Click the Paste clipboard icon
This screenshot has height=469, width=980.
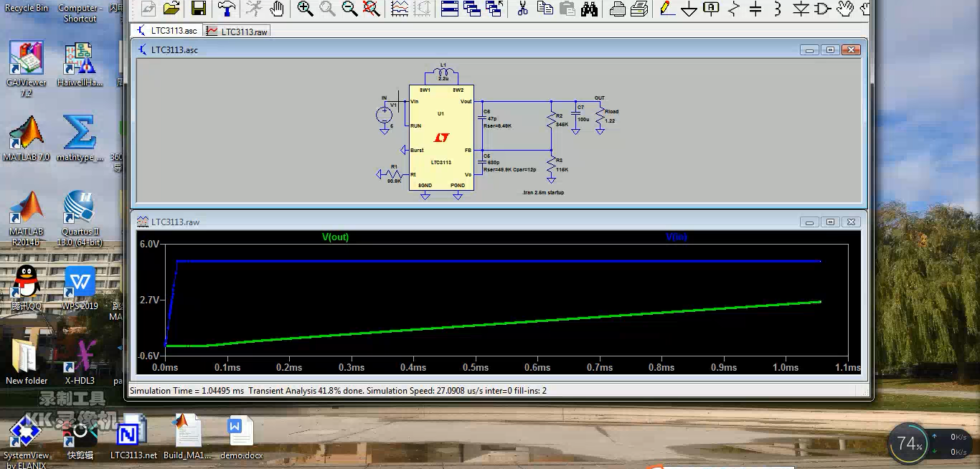point(567,9)
